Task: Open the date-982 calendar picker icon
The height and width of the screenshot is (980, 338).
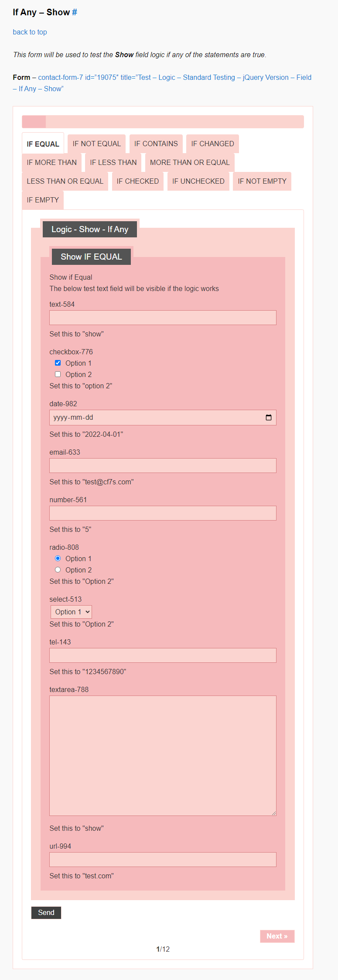Action: (x=269, y=418)
